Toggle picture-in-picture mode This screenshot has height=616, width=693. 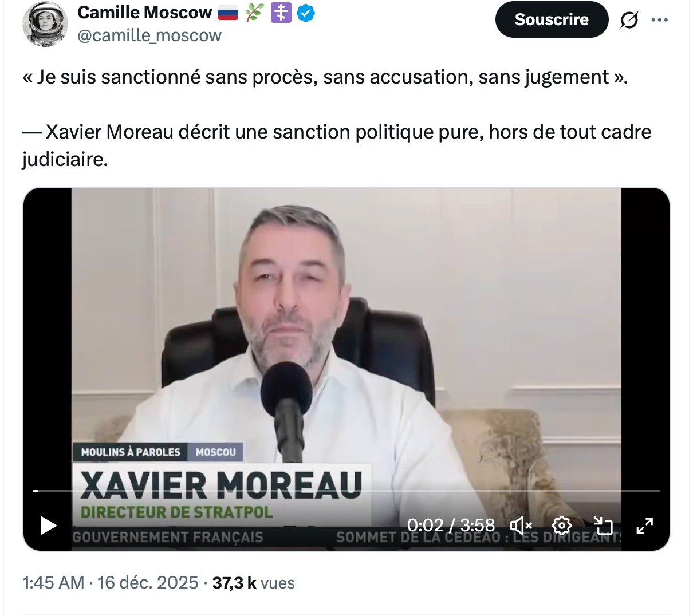(603, 525)
